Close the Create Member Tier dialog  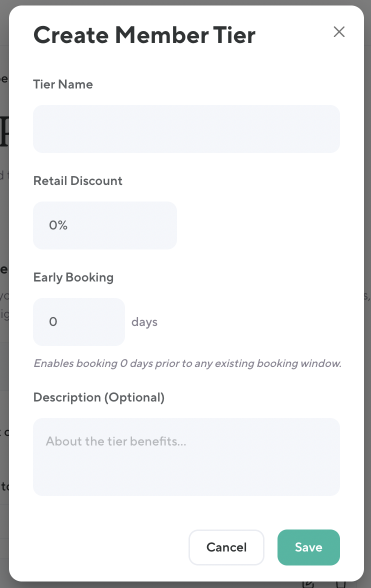coord(339,32)
